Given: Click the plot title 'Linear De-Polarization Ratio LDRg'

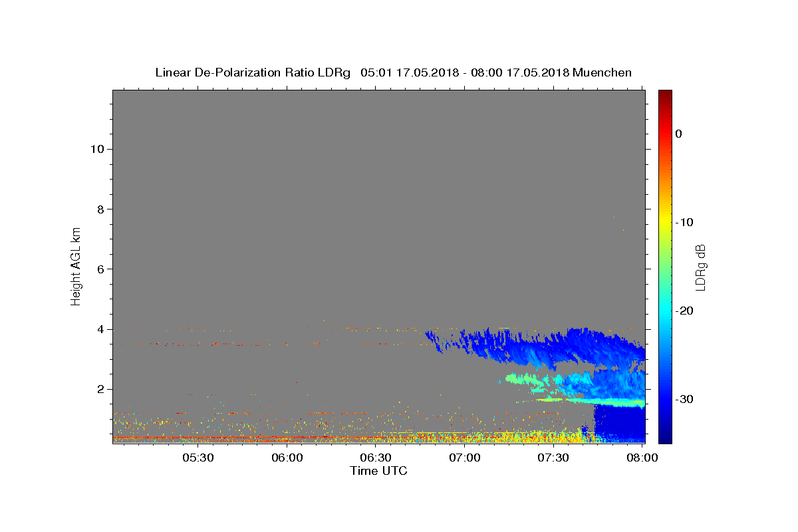Looking at the screenshot, I should pyautogui.click(x=253, y=72).
